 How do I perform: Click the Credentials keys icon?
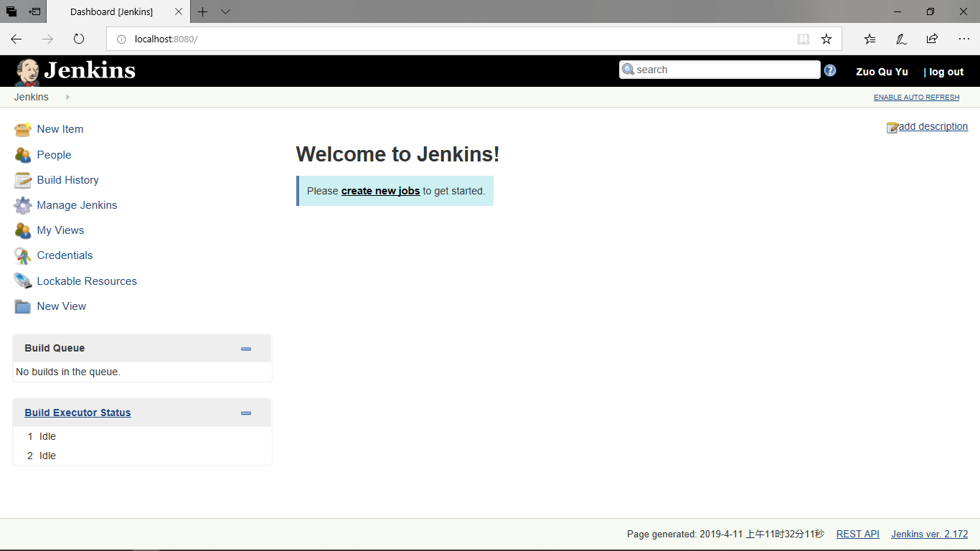click(x=23, y=255)
